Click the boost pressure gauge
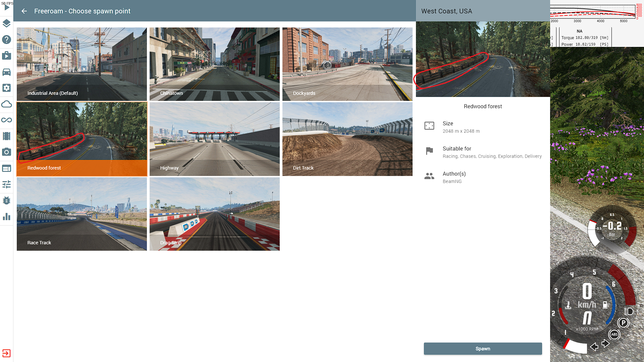Viewport: 644px width, 362px height. pyautogui.click(x=612, y=229)
